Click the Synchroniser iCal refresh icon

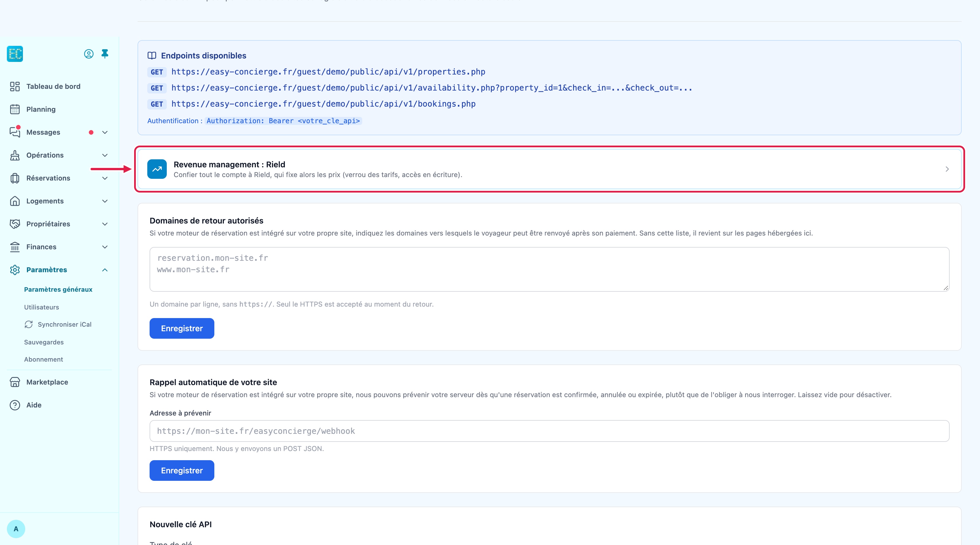tap(29, 324)
